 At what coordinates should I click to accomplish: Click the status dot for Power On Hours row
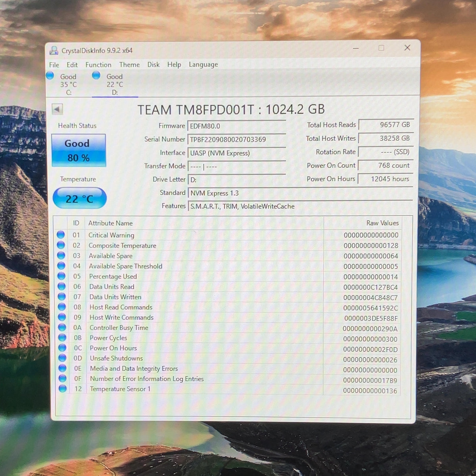point(62,348)
